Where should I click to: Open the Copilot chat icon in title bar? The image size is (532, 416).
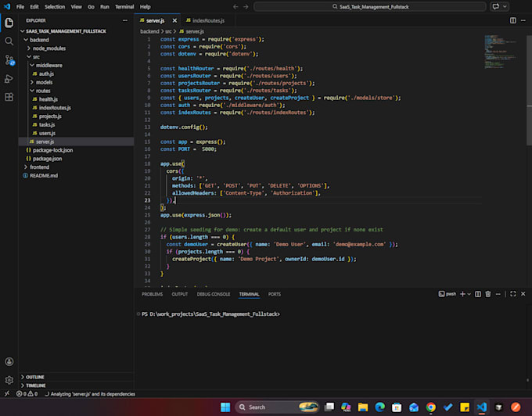click(x=496, y=6)
